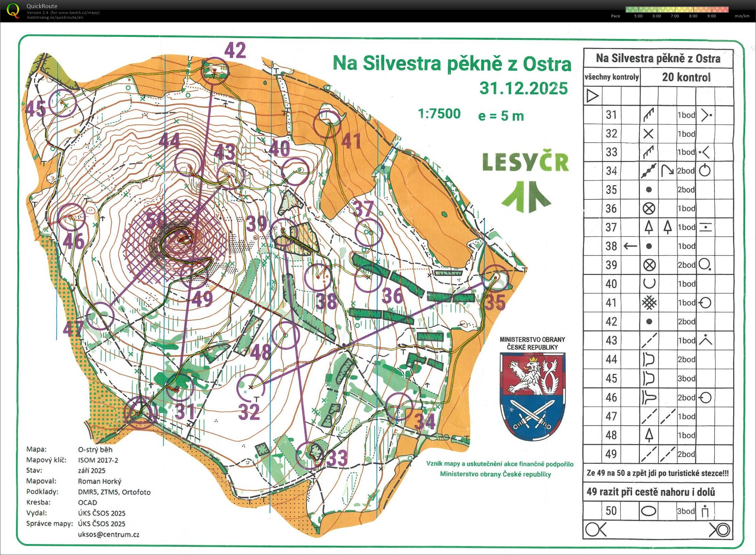Click the '9:00' pace label
Screen dimensions: 756x555
coord(711,16)
